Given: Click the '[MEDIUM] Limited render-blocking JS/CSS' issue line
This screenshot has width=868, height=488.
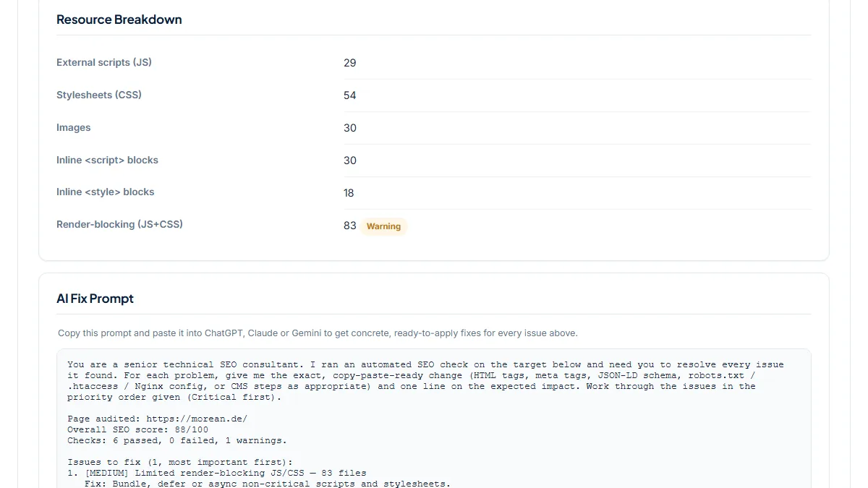Looking at the screenshot, I should [x=217, y=473].
